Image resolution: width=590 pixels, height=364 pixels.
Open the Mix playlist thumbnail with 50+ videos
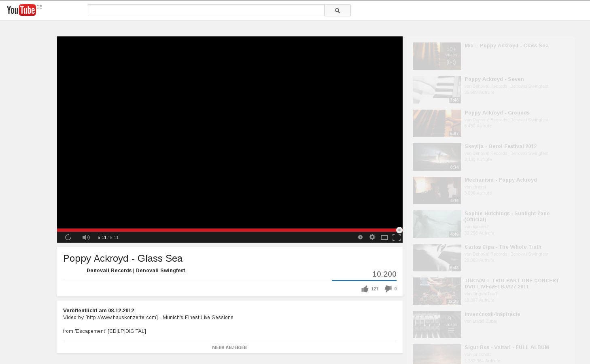pos(437,56)
